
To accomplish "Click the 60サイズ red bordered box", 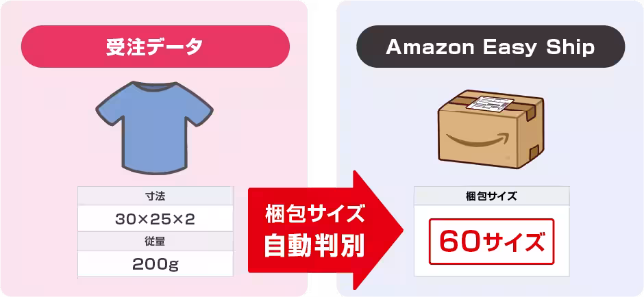I will (x=492, y=242).
